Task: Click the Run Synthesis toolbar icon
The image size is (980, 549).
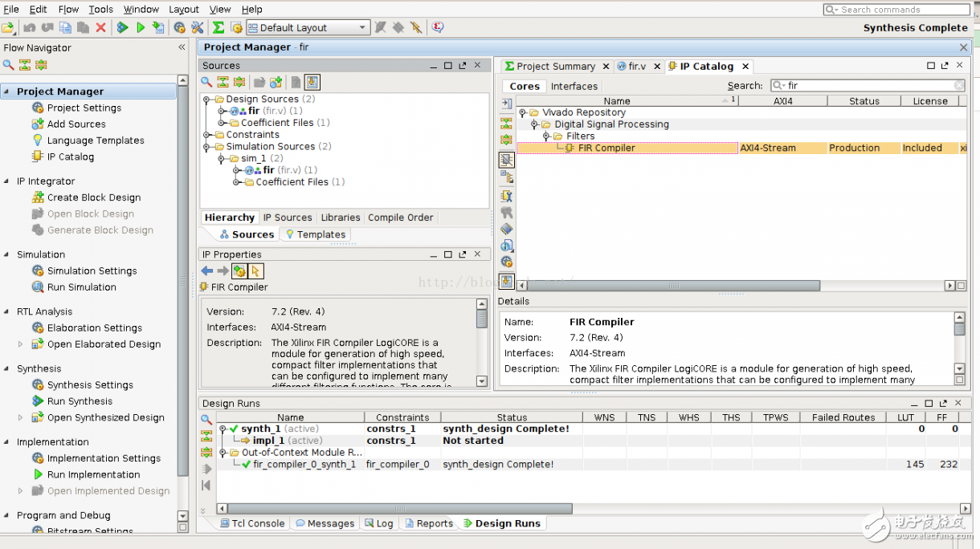Action: coord(122,27)
